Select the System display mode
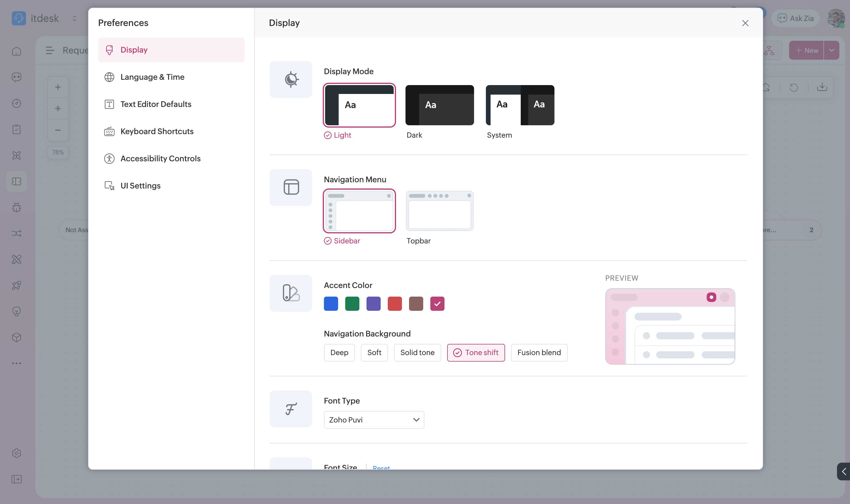850x504 pixels. (x=520, y=105)
